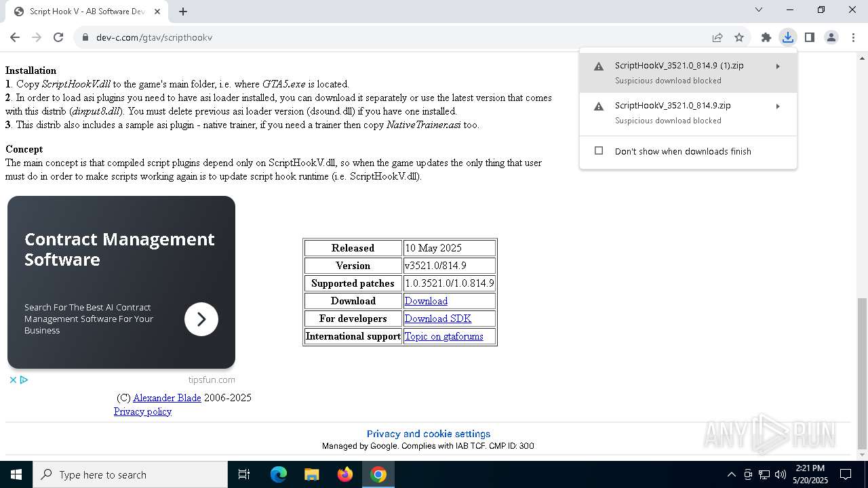
Task: Click the Download link in table
Action: 426,301
